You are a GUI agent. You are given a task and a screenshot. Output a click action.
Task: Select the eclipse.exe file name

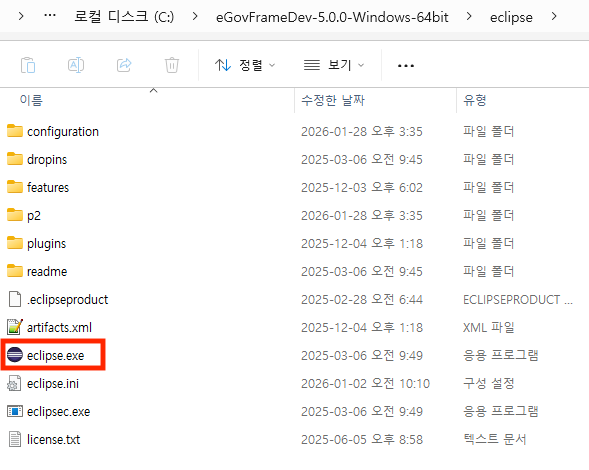(56, 355)
